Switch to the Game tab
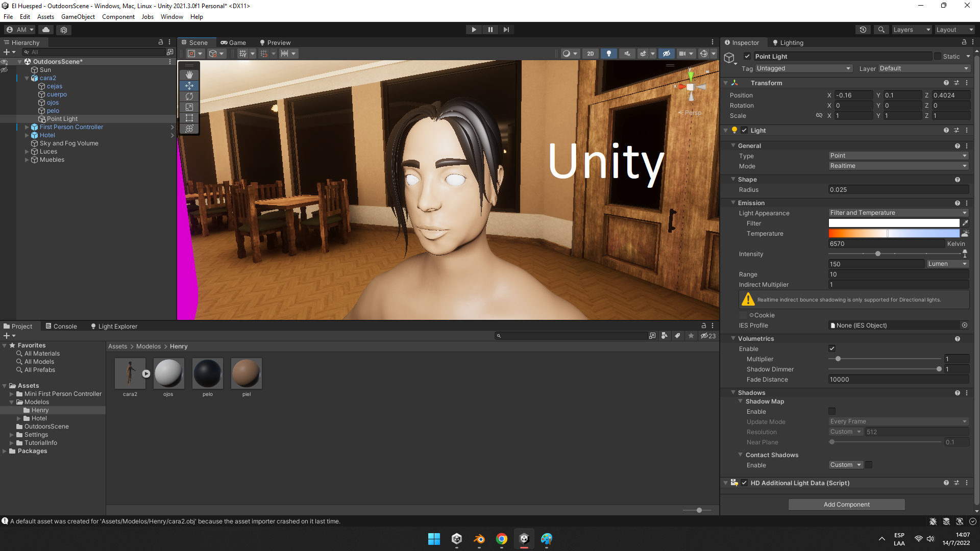This screenshot has height=551, width=980. pos(233,43)
